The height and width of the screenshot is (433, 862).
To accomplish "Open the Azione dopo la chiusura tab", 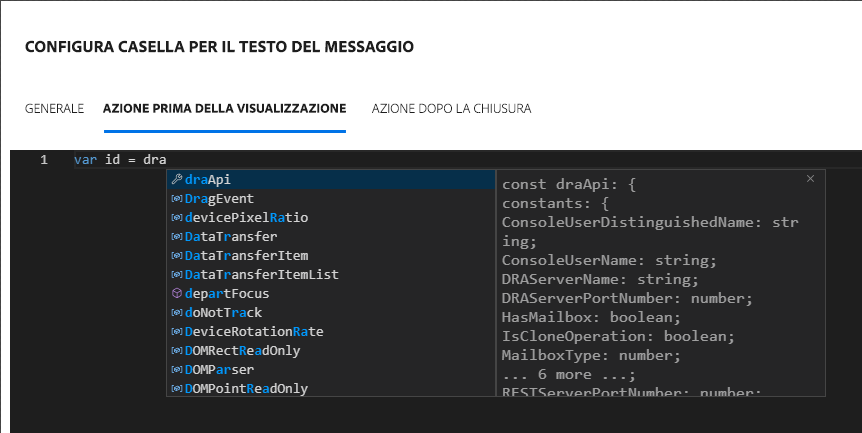I will click(451, 108).
